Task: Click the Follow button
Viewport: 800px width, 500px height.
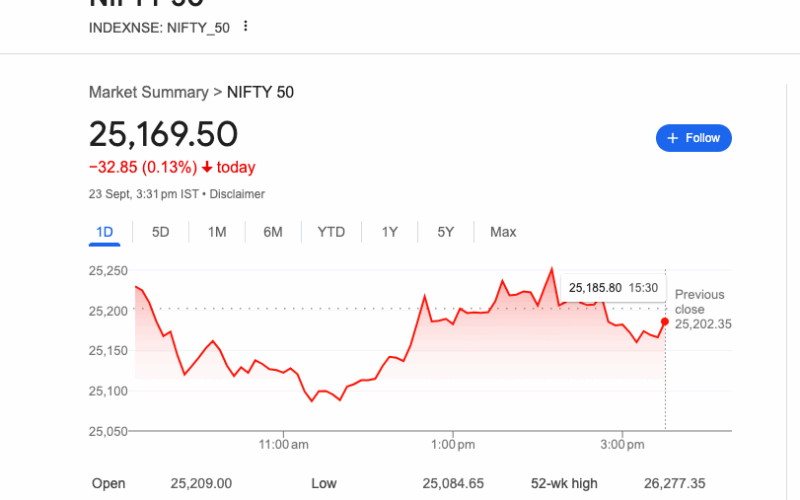Action: click(x=694, y=138)
